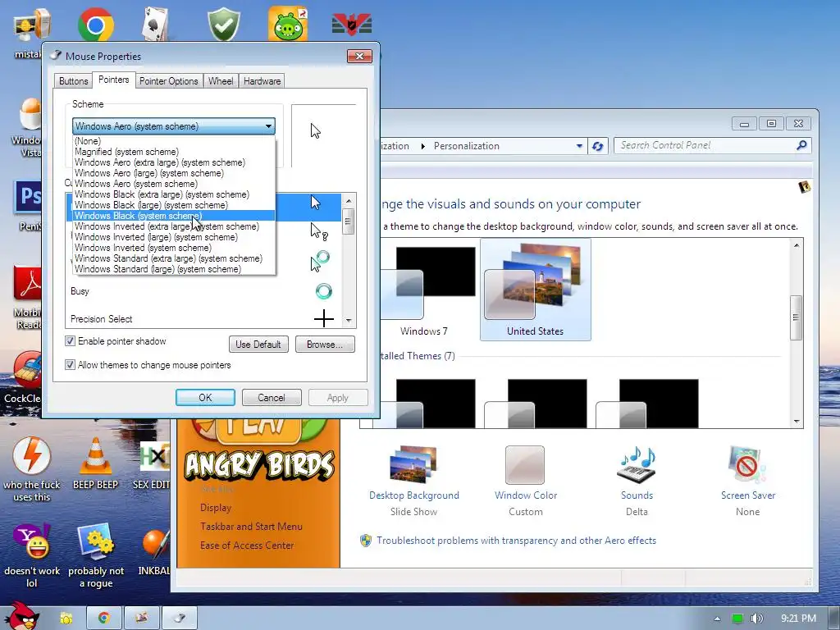Select Windows Black (system scheme) option
Screen dimensions: 840x630
(x=174, y=216)
